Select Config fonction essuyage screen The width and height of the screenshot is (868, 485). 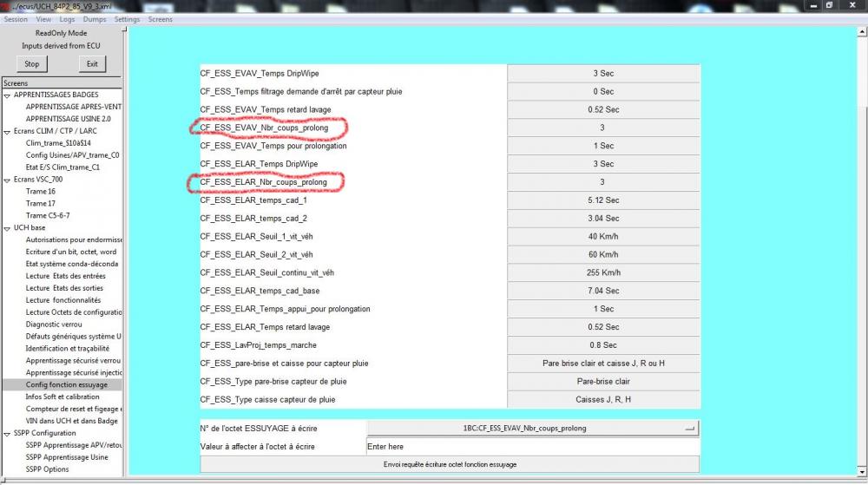tap(67, 385)
